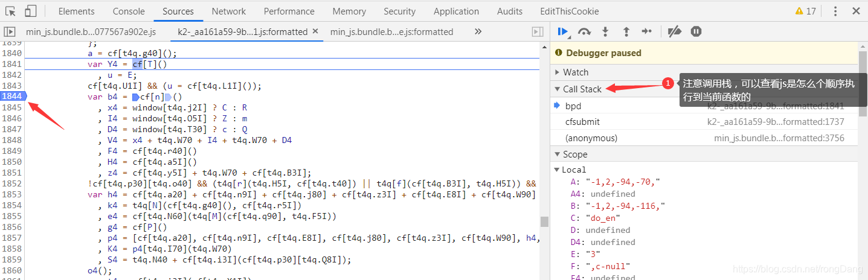Select the (anonymous) call stack frame
Screen dimensions: 868x280
coord(704,138)
